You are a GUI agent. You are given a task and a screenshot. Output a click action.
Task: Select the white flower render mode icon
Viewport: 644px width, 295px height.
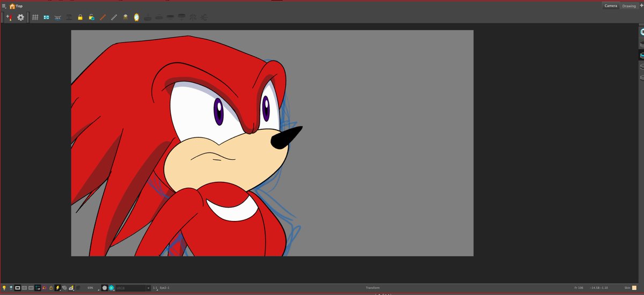click(x=105, y=288)
